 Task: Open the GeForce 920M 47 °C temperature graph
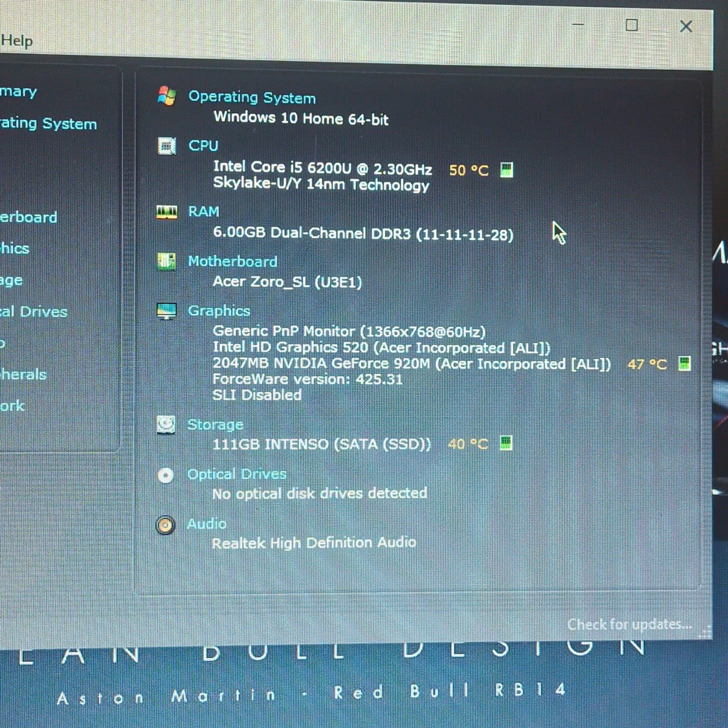pyautogui.click(x=683, y=364)
